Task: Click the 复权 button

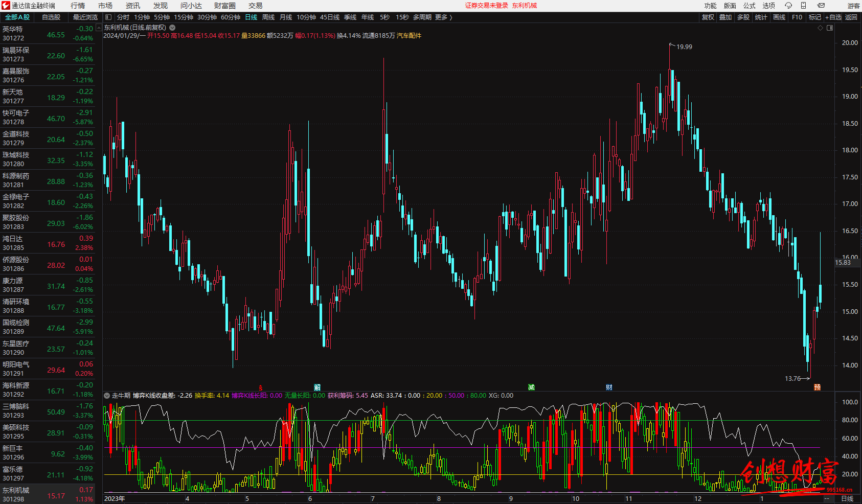Action: pos(708,17)
